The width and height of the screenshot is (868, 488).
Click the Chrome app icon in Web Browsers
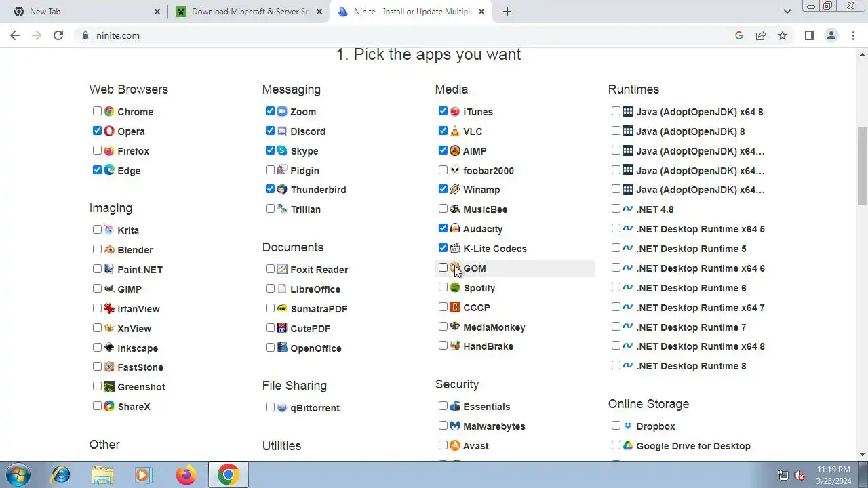[x=109, y=111]
